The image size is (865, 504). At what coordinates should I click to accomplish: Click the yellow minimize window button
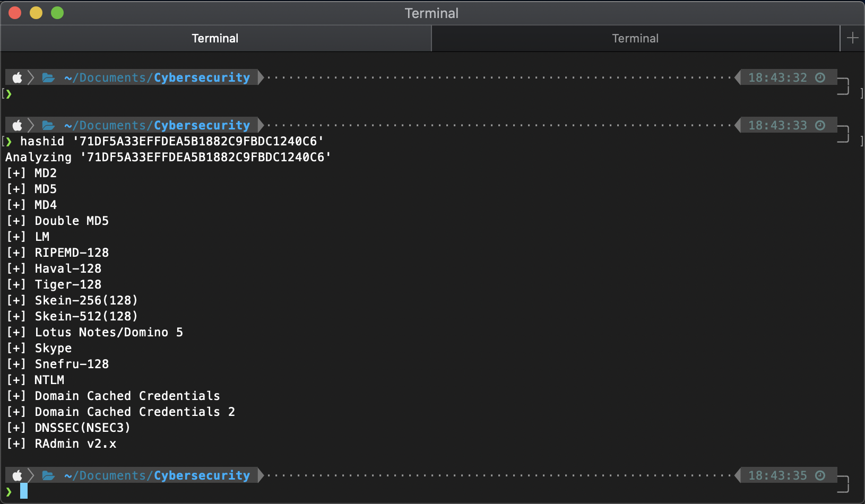36,13
